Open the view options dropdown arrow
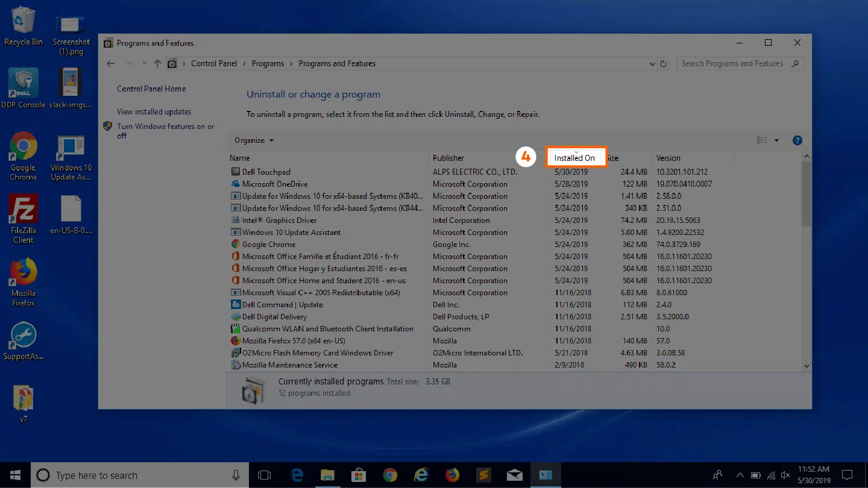Viewport: 868px width, 488px height. pos(776,140)
